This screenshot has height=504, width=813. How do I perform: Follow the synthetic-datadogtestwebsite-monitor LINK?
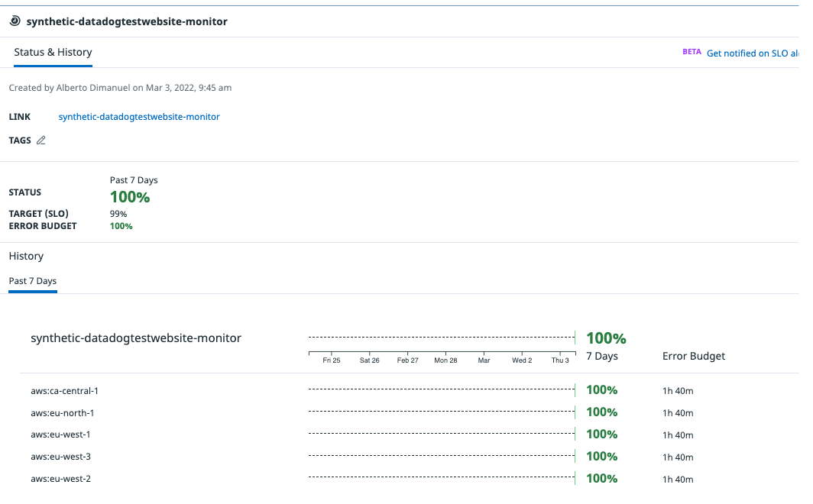coord(139,116)
